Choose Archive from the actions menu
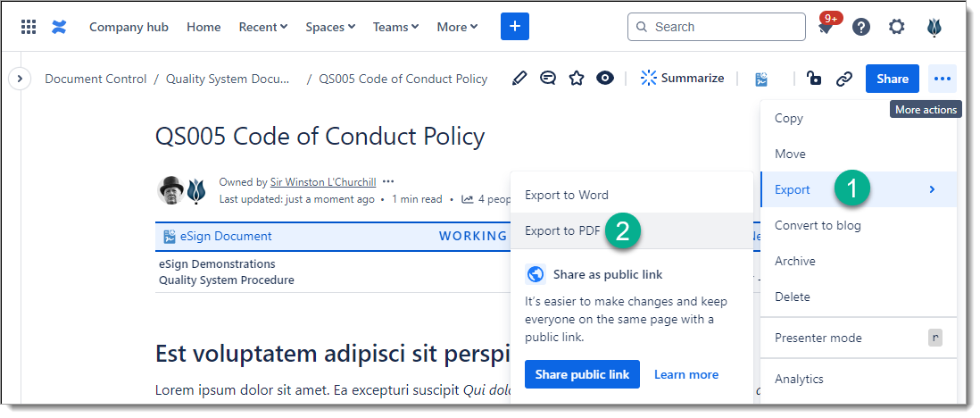The height and width of the screenshot is (418, 980). [794, 261]
